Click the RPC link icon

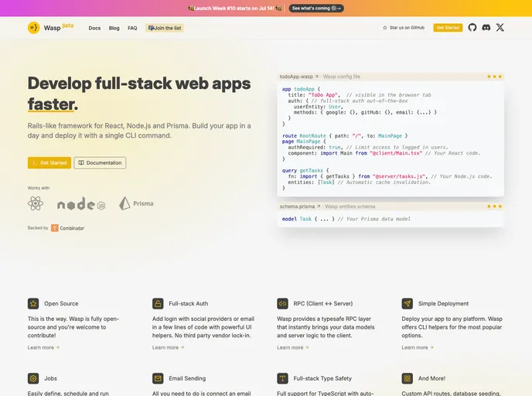(x=283, y=304)
